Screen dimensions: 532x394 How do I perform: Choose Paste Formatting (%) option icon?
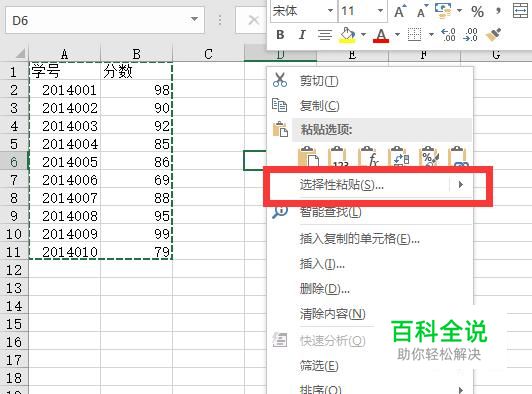click(429, 156)
